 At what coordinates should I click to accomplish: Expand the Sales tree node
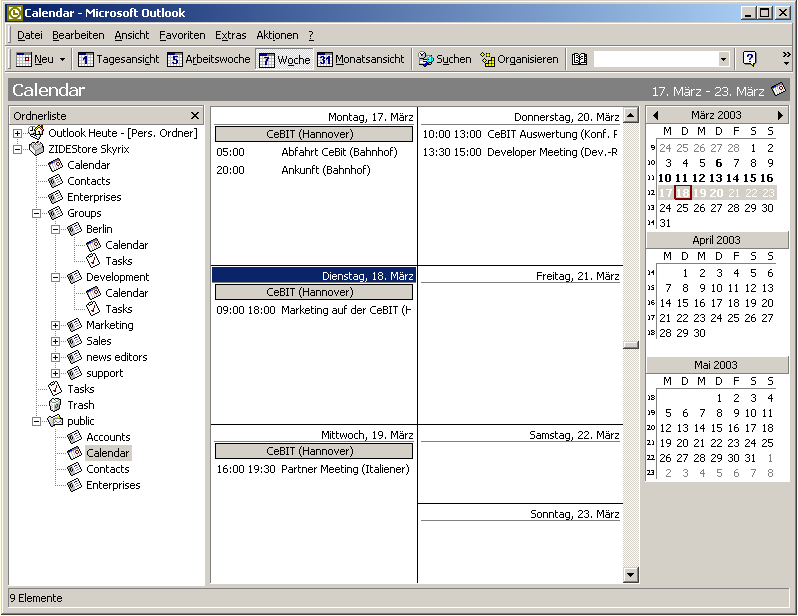point(56,341)
